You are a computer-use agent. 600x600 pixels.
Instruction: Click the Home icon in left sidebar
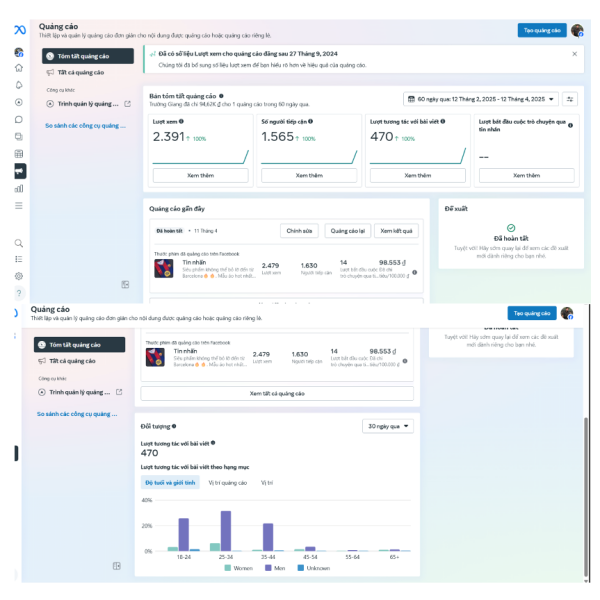point(19,68)
